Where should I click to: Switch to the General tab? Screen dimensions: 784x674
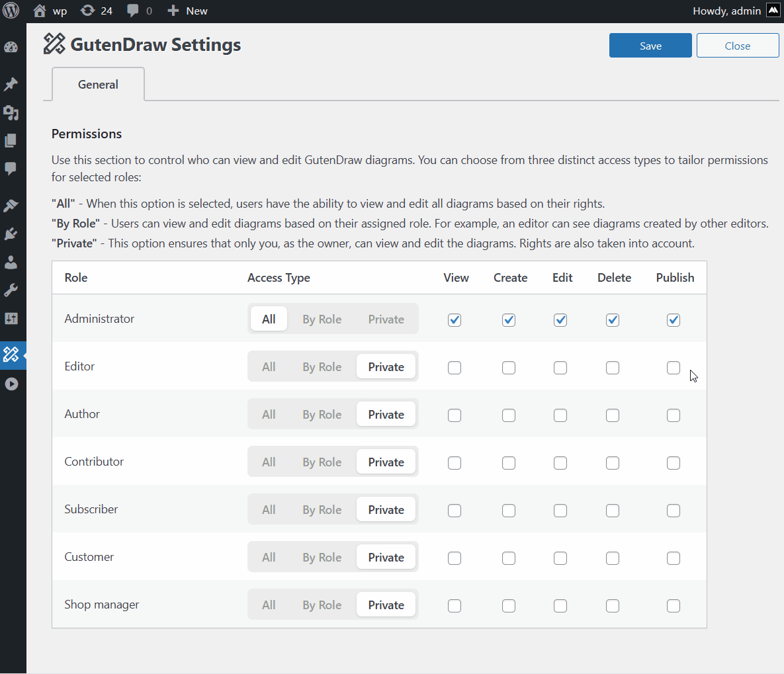point(98,84)
